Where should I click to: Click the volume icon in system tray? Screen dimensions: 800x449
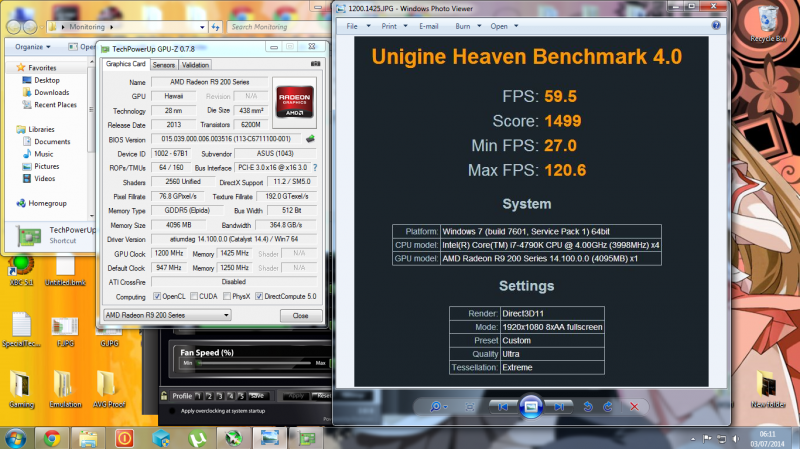point(736,438)
